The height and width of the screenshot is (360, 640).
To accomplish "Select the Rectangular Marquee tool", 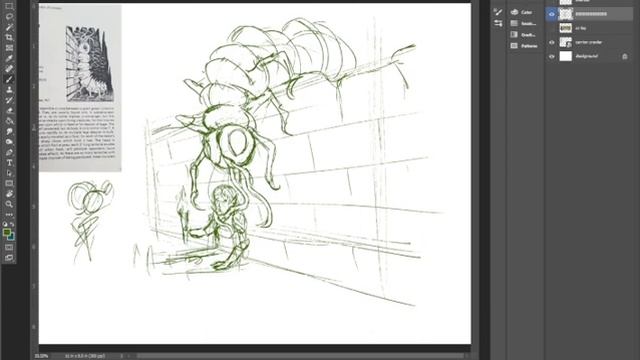I will coord(9,6).
